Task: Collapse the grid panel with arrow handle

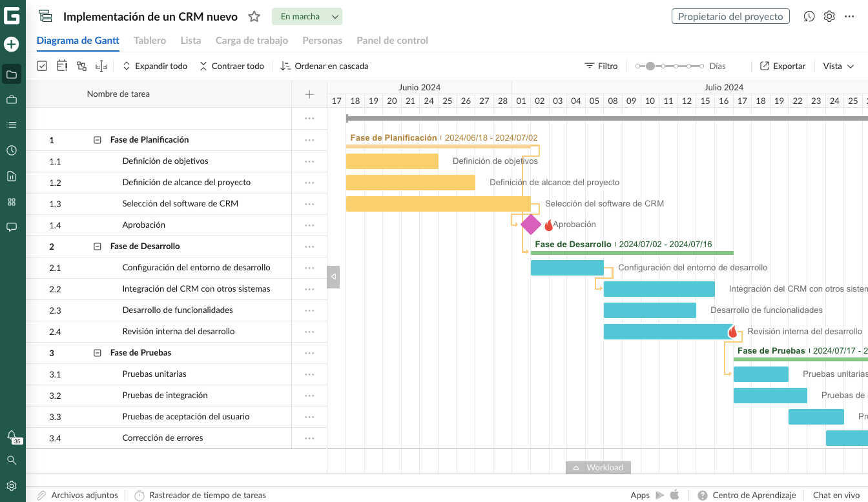Action: click(333, 277)
